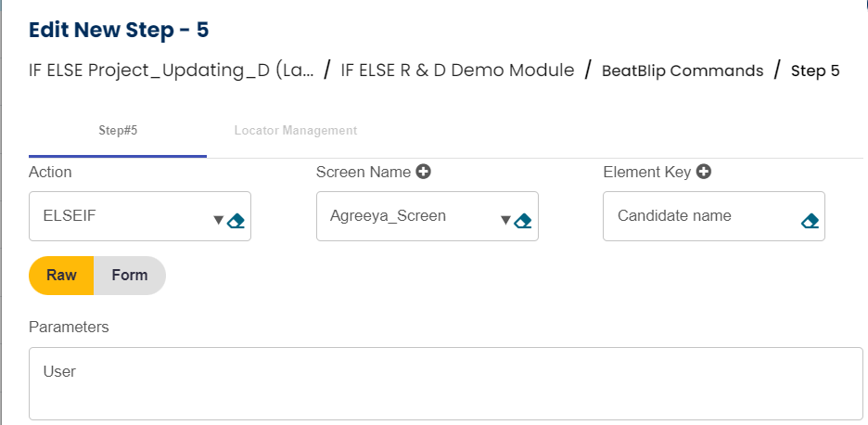Navigate to BeatBlip Commands breadcrumb
The height and width of the screenshot is (425, 868).
click(683, 71)
